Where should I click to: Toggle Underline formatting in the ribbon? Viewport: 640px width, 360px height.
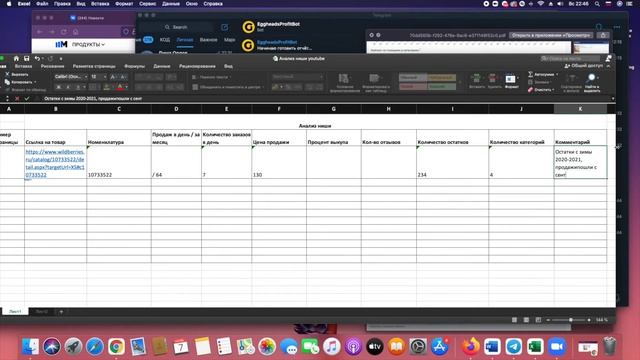[77, 87]
